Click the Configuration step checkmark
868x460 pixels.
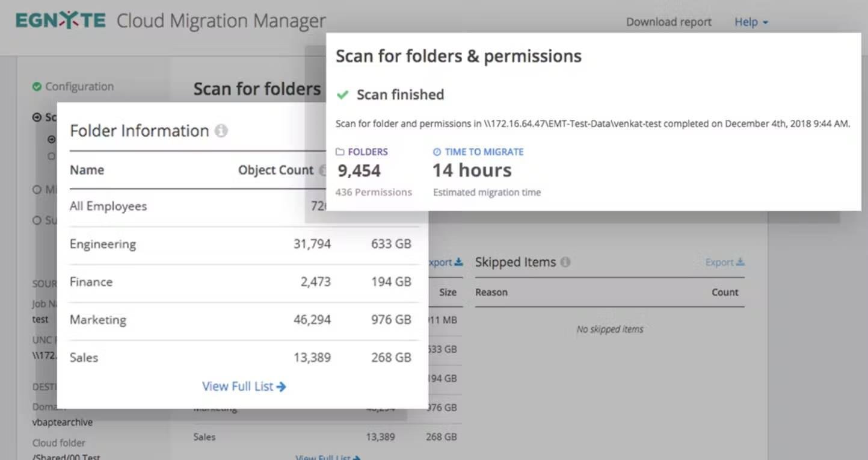tap(37, 87)
